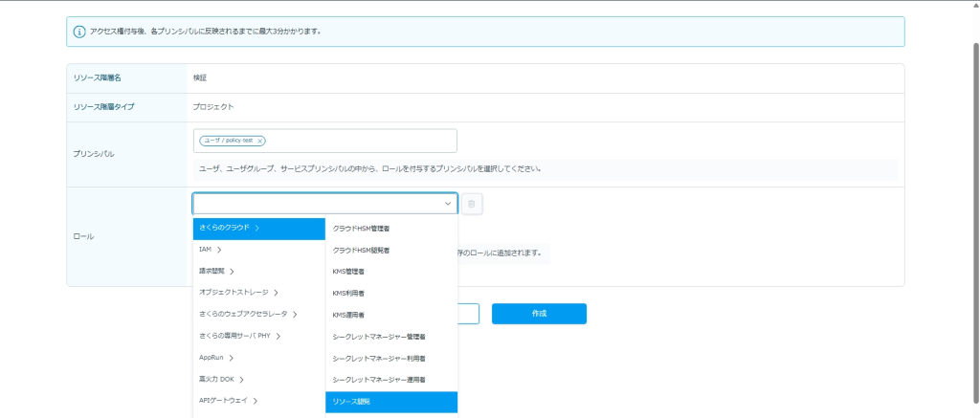Click the principal input field

(x=325, y=141)
